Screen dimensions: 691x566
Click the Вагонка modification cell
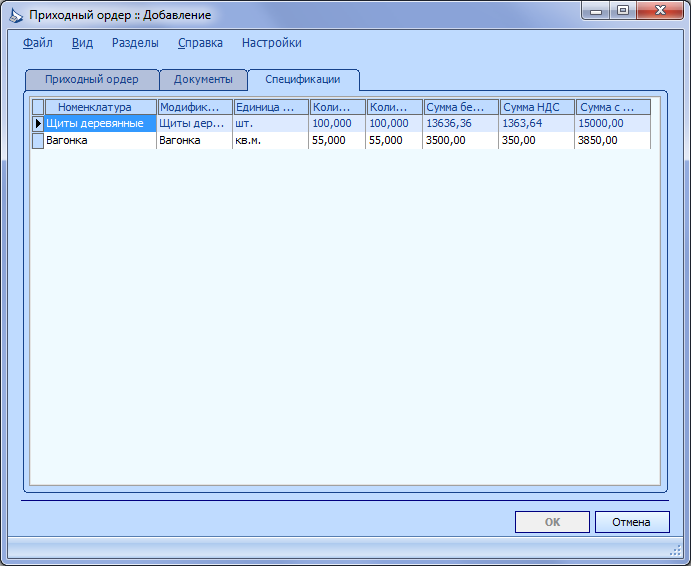tap(195, 141)
